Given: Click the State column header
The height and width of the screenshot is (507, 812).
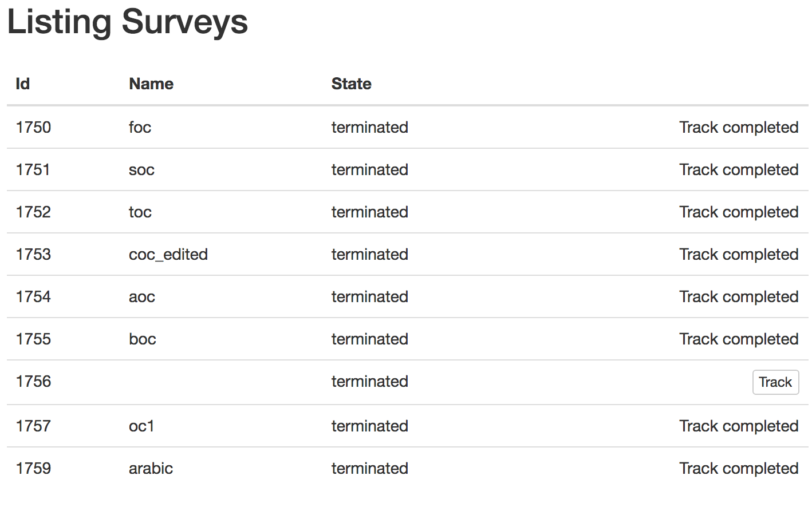Looking at the screenshot, I should pyautogui.click(x=351, y=84).
